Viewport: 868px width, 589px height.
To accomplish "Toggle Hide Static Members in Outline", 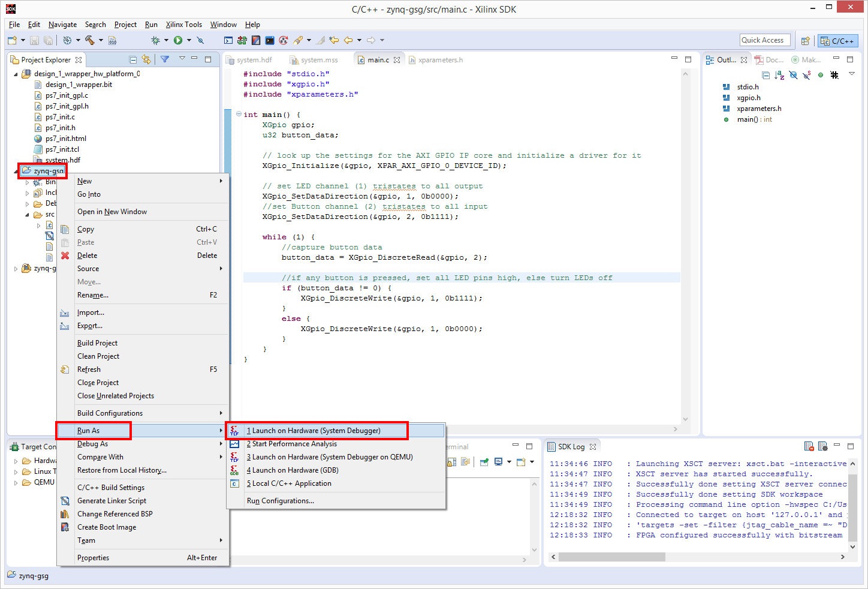I will pyautogui.click(x=807, y=75).
